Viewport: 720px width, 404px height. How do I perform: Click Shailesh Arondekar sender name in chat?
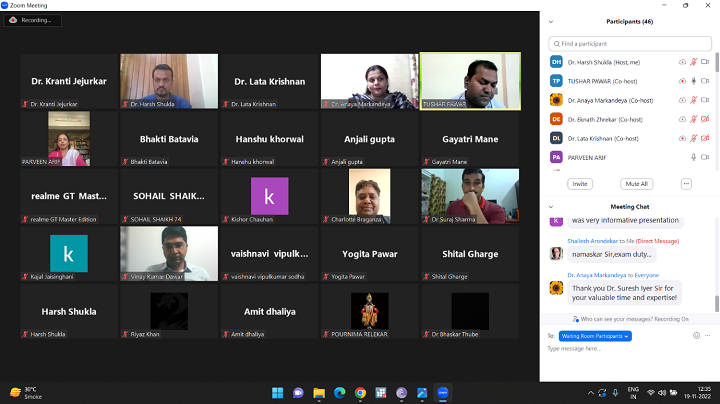click(592, 241)
